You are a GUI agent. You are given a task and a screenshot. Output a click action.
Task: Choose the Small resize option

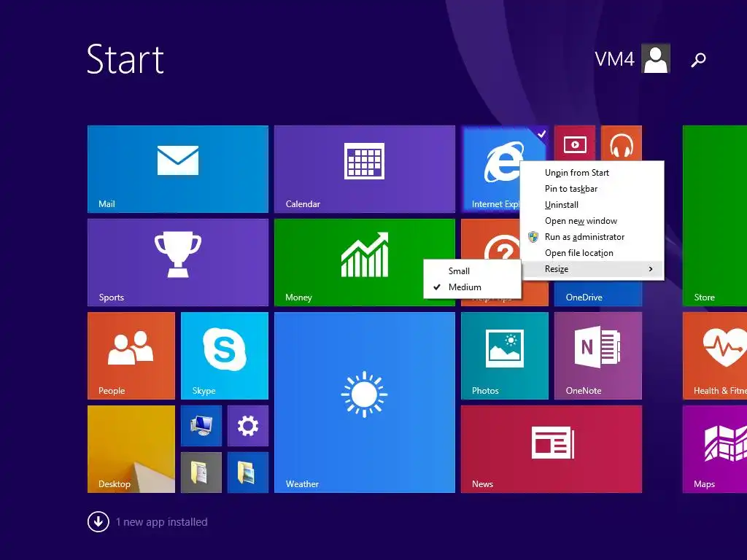click(x=472, y=271)
